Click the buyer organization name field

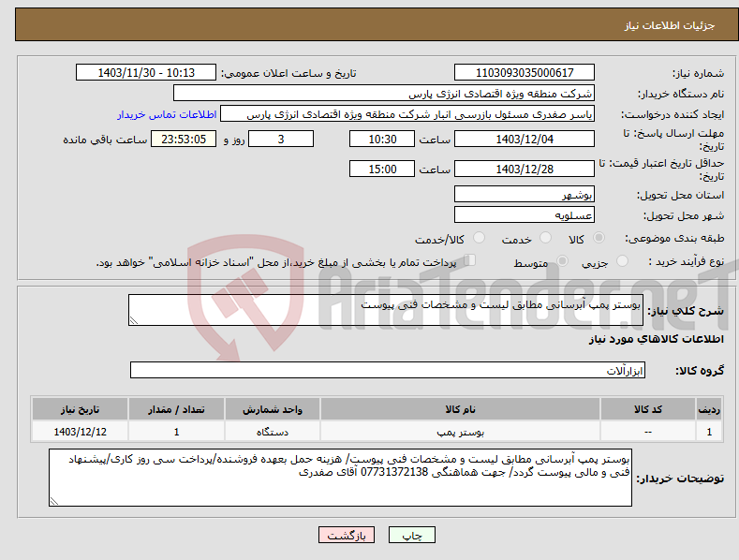384,93
